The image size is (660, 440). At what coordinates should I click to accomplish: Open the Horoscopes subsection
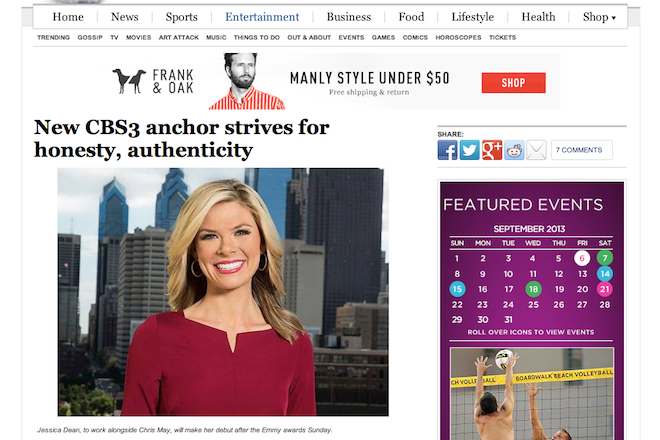click(x=458, y=37)
